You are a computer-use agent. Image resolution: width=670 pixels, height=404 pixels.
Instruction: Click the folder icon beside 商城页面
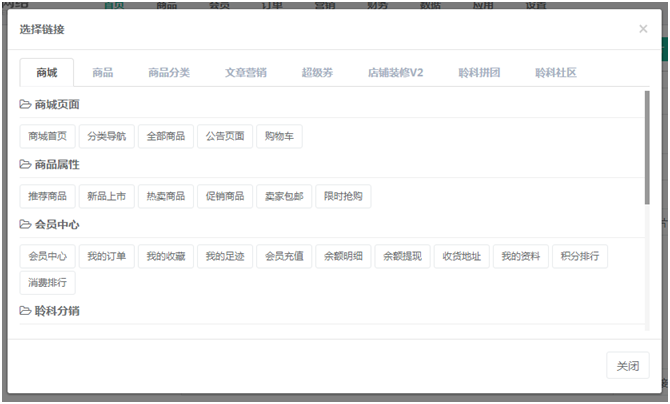(25, 105)
